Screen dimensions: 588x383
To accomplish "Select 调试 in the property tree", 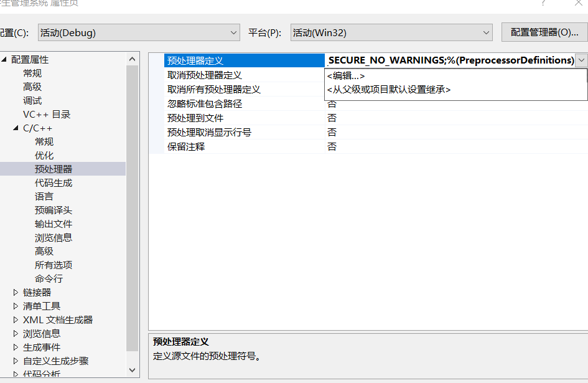I will point(32,101).
